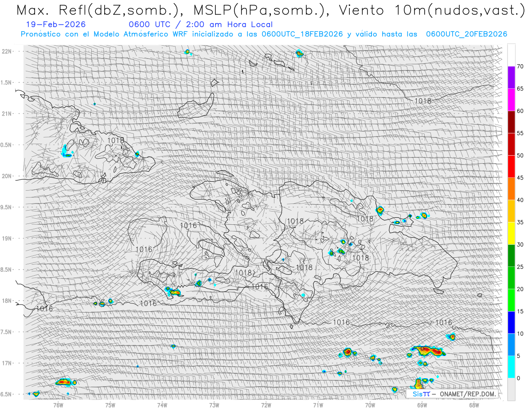Click the 'SisTT – ONAMET/REP.DOM.' credit label
Viewport: 532px width, 411px height.
(452, 394)
